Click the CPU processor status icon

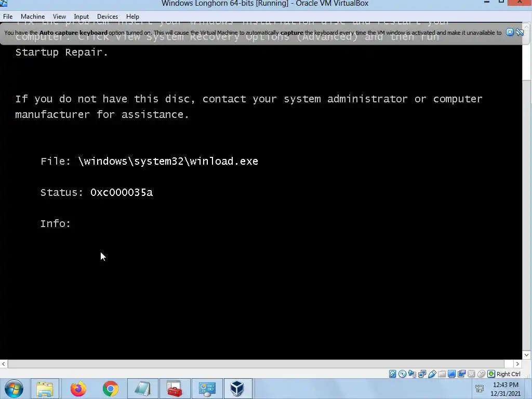[471, 374]
